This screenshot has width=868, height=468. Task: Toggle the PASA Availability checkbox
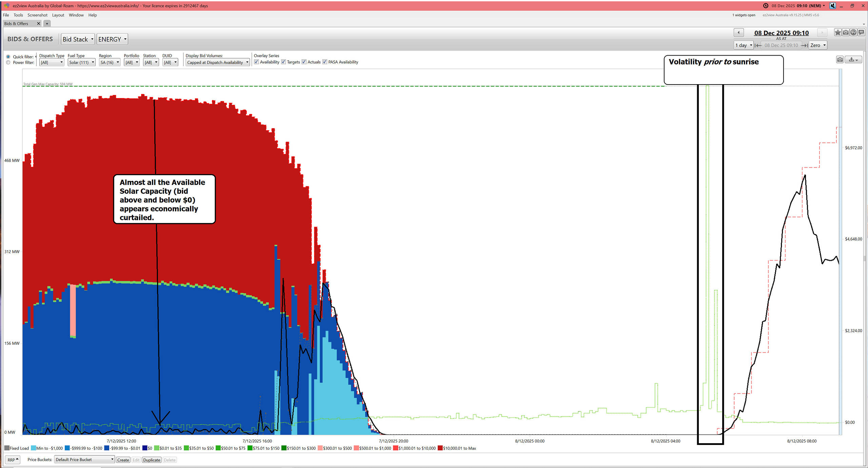point(325,62)
